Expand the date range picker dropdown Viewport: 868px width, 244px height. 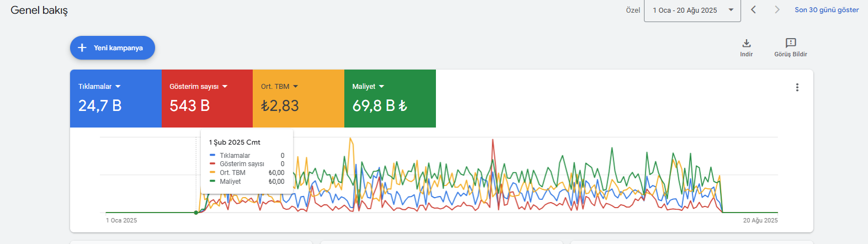[x=731, y=10]
